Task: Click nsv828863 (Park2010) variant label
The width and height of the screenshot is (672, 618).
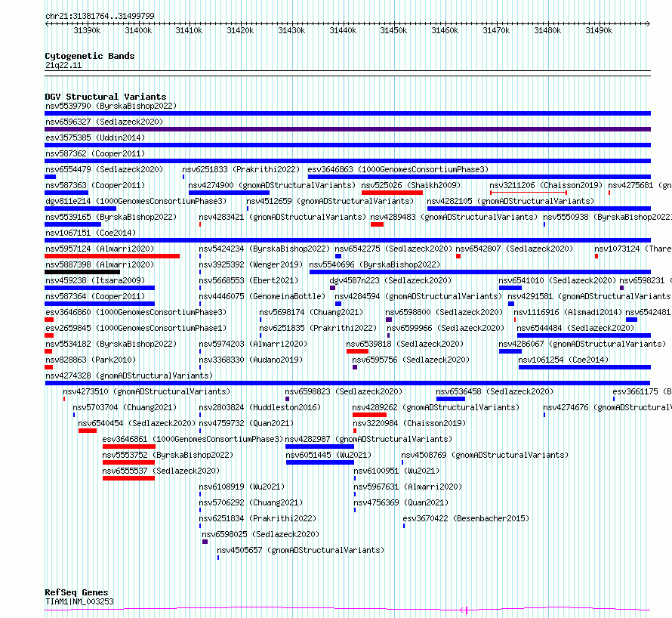Action: coord(91,360)
